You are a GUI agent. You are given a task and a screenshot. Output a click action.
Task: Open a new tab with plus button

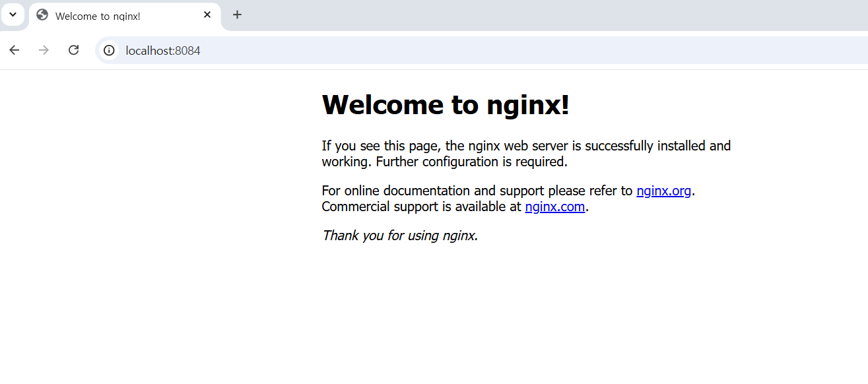tap(237, 15)
